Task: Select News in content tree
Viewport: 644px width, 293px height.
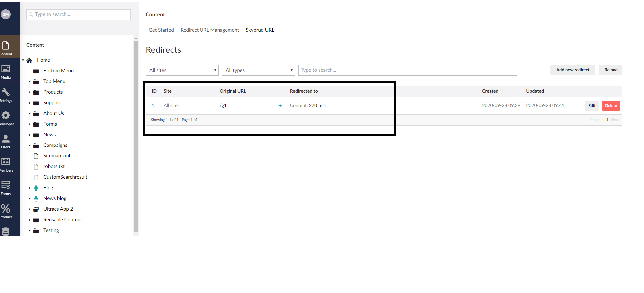Action: [x=49, y=135]
